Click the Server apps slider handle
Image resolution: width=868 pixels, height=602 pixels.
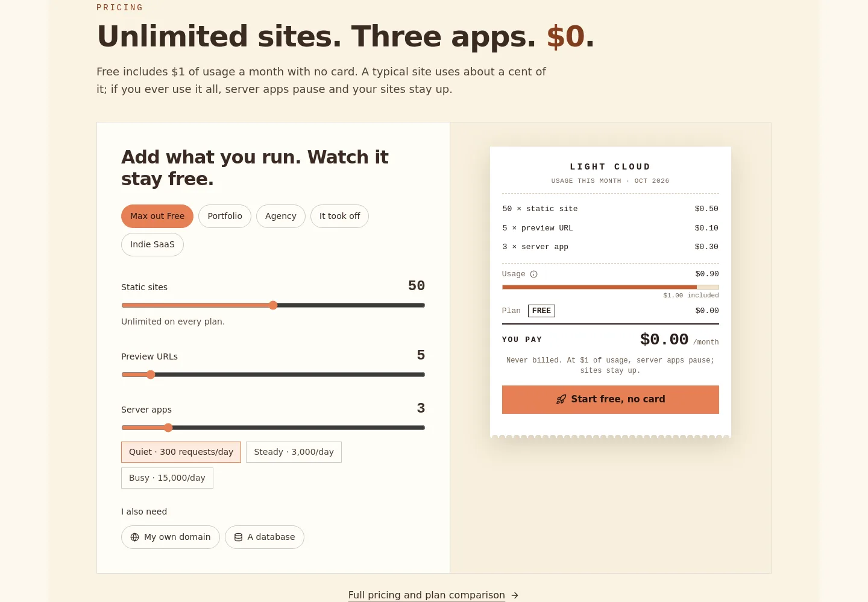point(168,428)
